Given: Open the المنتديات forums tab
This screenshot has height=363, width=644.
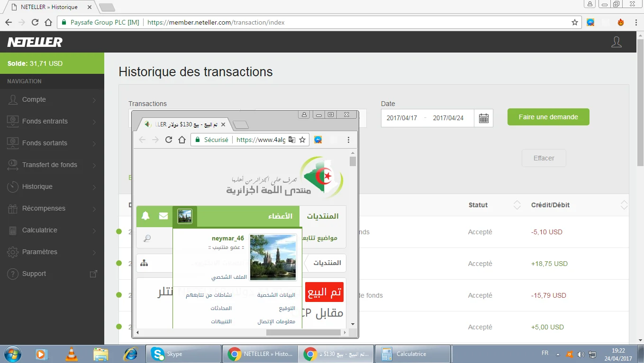Looking at the screenshot, I should pos(323,216).
